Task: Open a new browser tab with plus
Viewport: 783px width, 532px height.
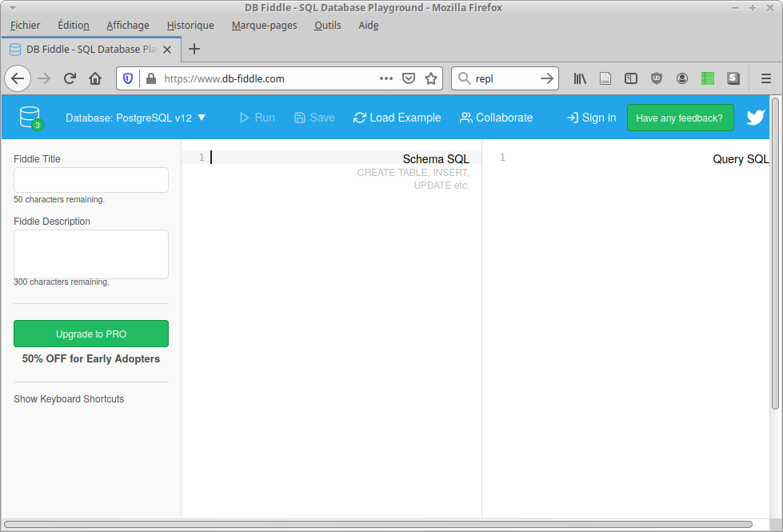Action: coord(194,49)
